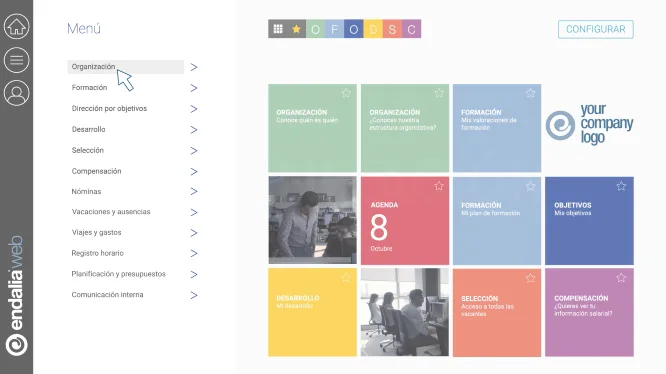Expand the chevron next to Nóminas
Image resolution: width=666 pixels, height=374 pixels.
pos(194,191)
